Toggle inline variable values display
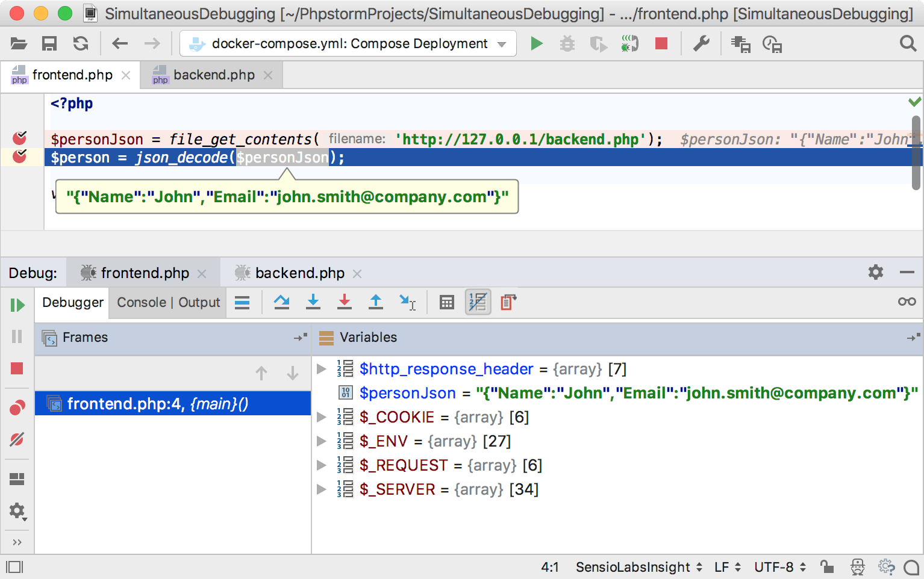The height and width of the screenshot is (579, 924). click(x=478, y=302)
